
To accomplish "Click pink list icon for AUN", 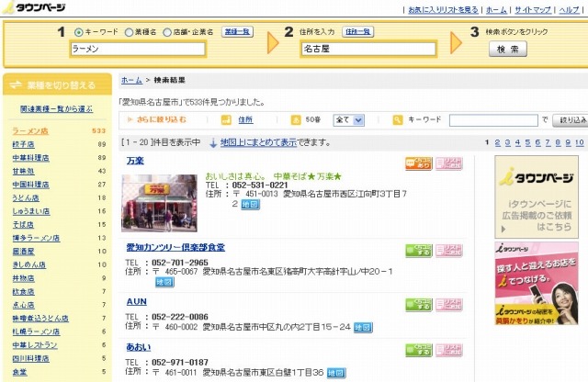I will [449, 304].
